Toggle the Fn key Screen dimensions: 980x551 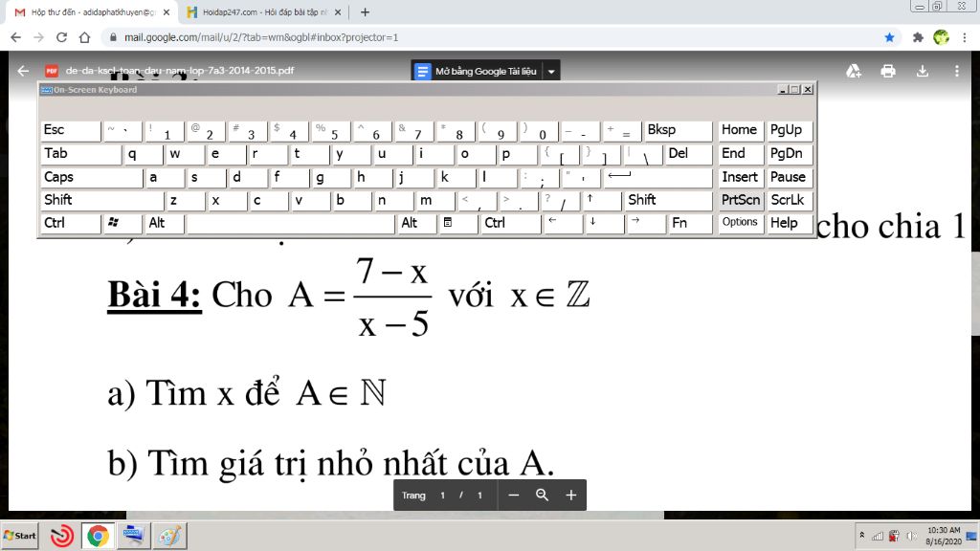(690, 224)
